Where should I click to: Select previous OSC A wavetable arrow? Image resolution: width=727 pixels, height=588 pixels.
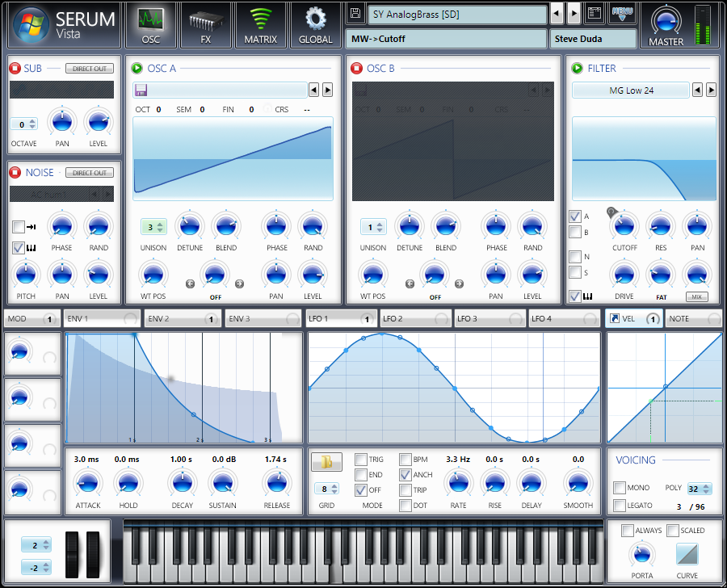click(x=314, y=90)
